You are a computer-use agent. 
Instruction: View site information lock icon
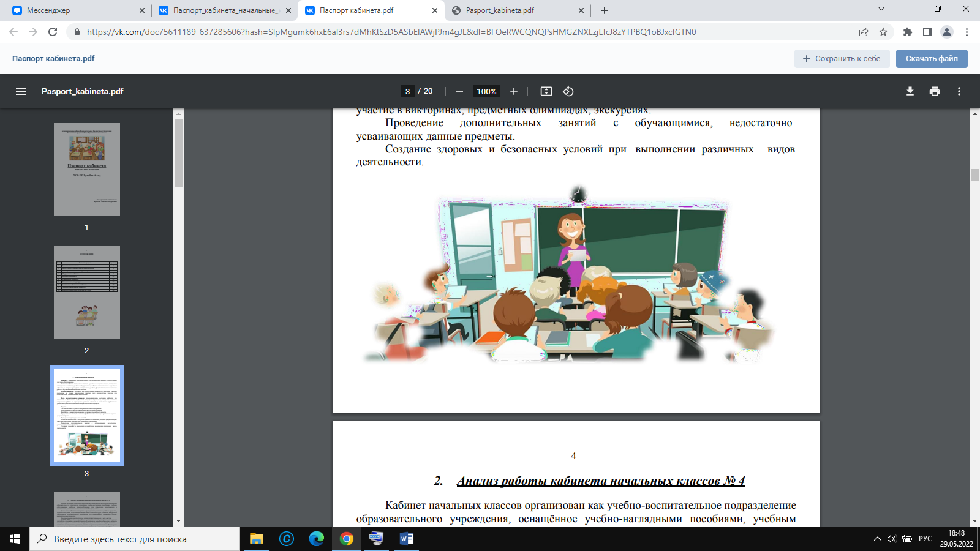pos(77,32)
